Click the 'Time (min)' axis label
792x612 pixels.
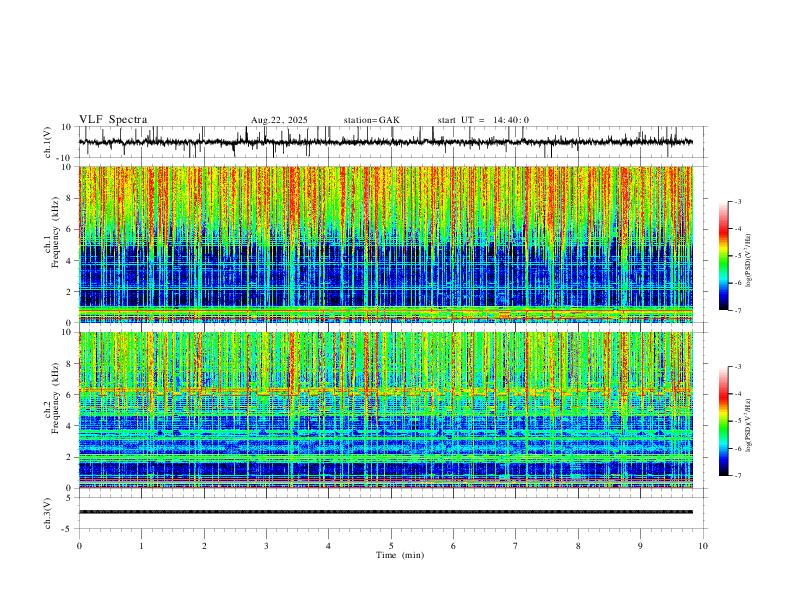(x=400, y=555)
